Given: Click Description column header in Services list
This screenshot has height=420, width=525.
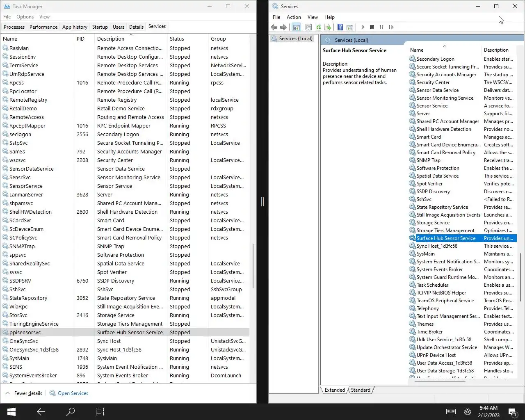Looking at the screenshot, I should [x=499, y=50].
